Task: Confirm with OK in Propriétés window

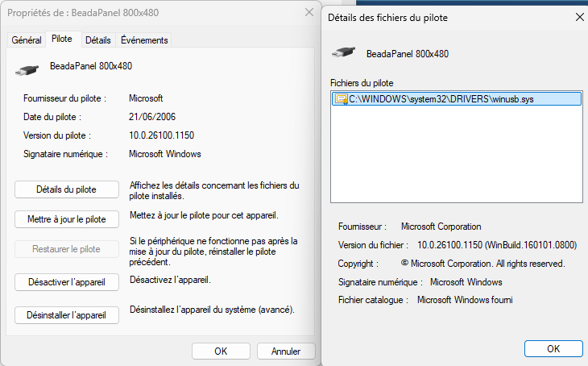Action: coord(221,351)
